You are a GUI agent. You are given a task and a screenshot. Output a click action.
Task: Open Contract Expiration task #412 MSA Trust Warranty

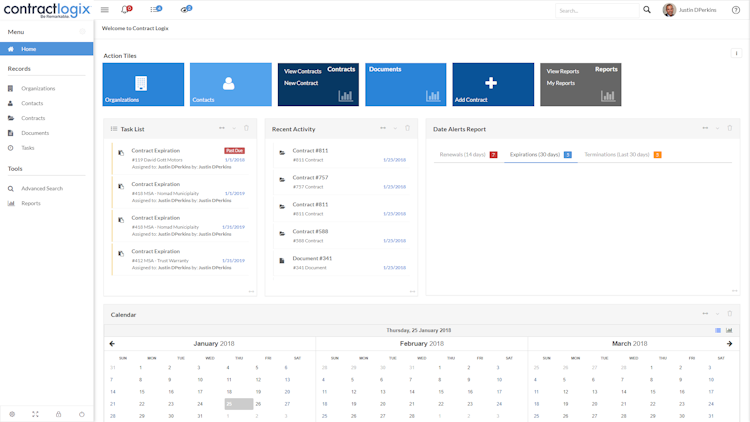pos(181,259)
